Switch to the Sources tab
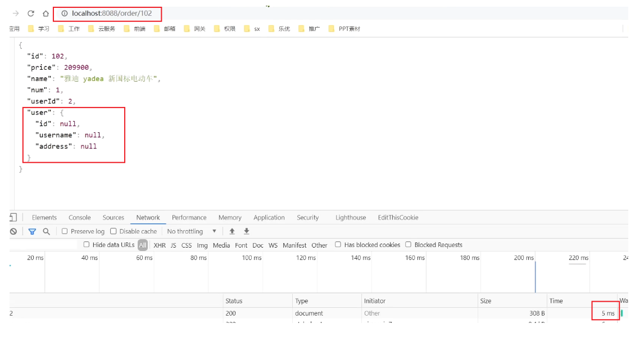644x350 pixels. 114,218
